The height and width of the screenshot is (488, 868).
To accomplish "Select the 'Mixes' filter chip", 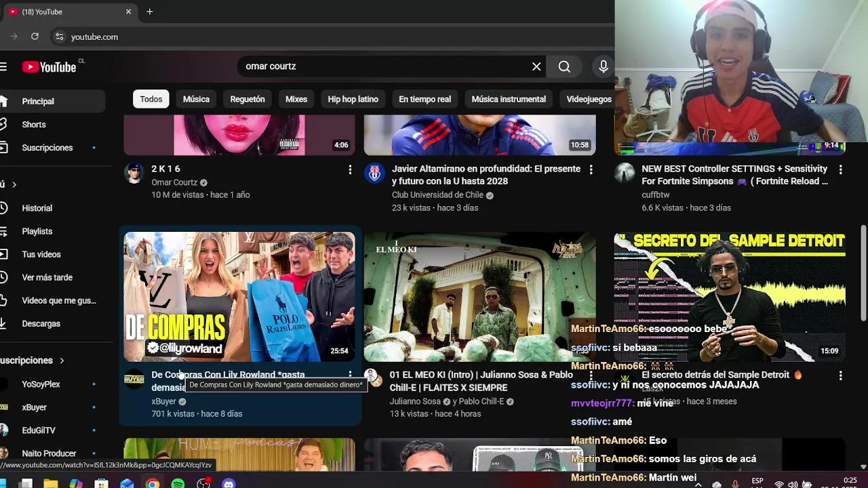I will coord(296,99).
